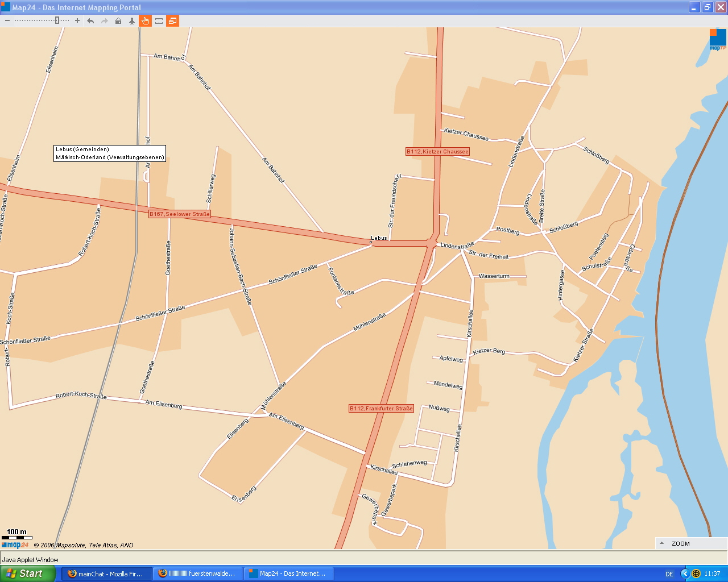This screenshot has height=582, width=728.
Task: Click the Fontanestraße street label
Action: [x=341, y=281]
